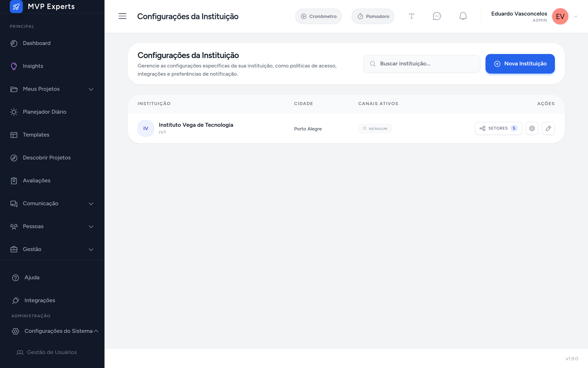Click the Templates layout icon
Viewport: 588px width, 368px height.
coord(14,135)
